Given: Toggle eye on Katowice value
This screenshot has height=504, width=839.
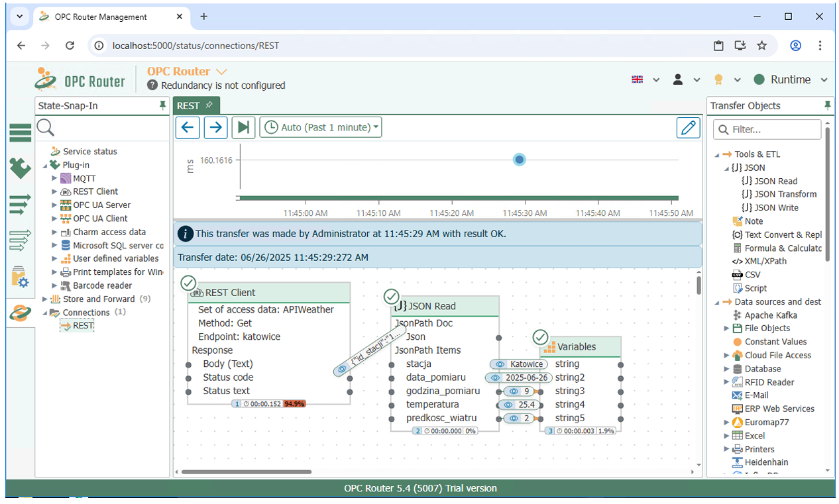Looking at the screenshot, I should click(501, 364).
